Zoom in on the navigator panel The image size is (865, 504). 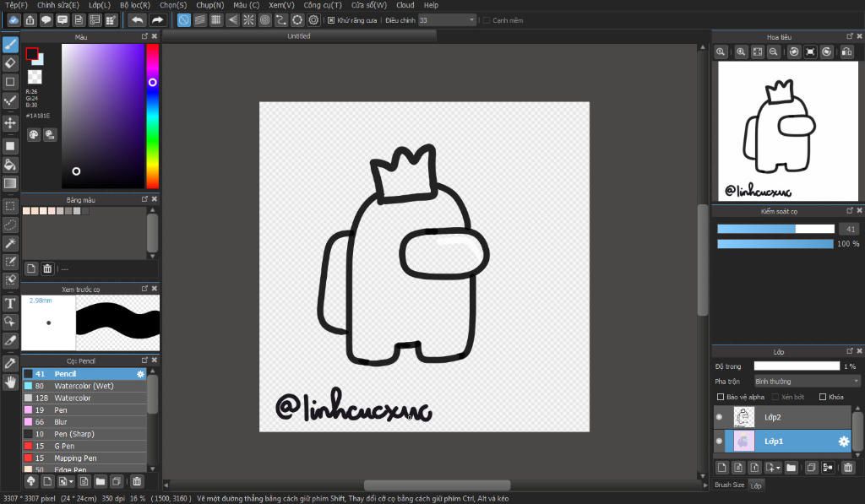tap(741, 51)
